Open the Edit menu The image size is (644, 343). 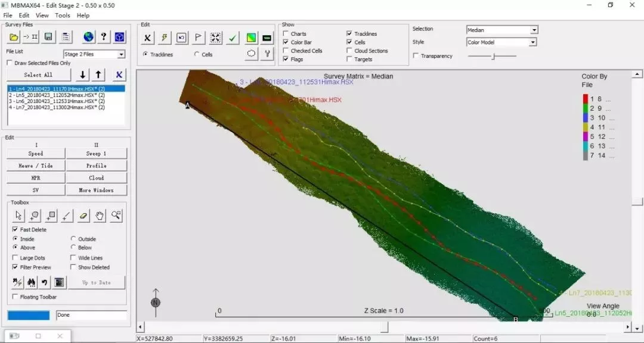pyautogui.click(x=24, y=15)
